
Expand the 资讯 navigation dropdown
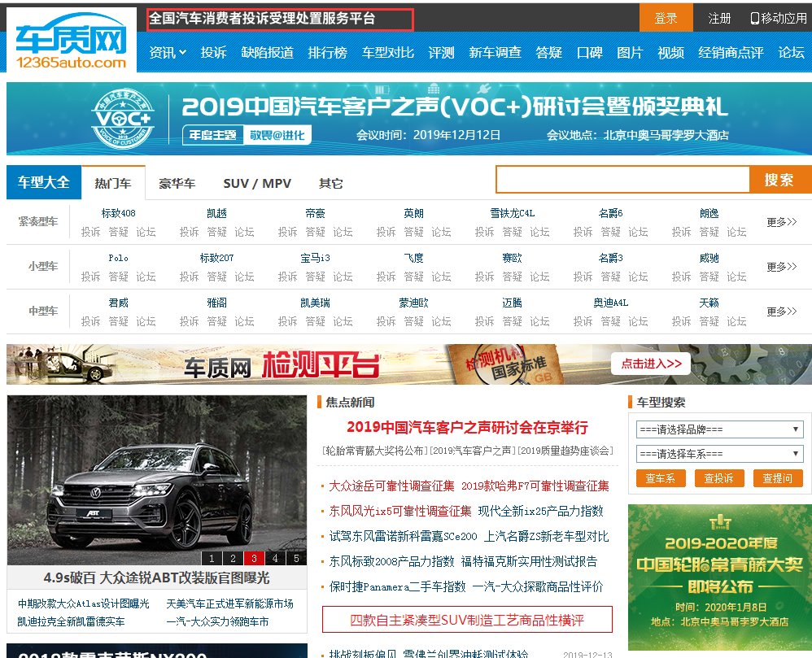168,52
